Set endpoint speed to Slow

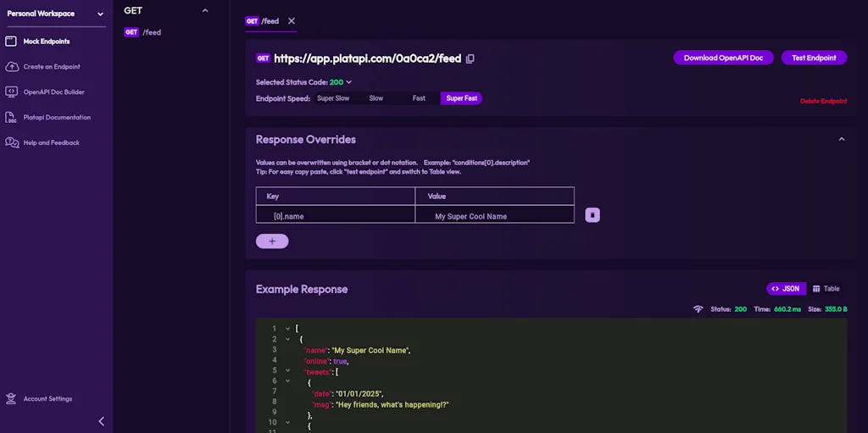376,98
